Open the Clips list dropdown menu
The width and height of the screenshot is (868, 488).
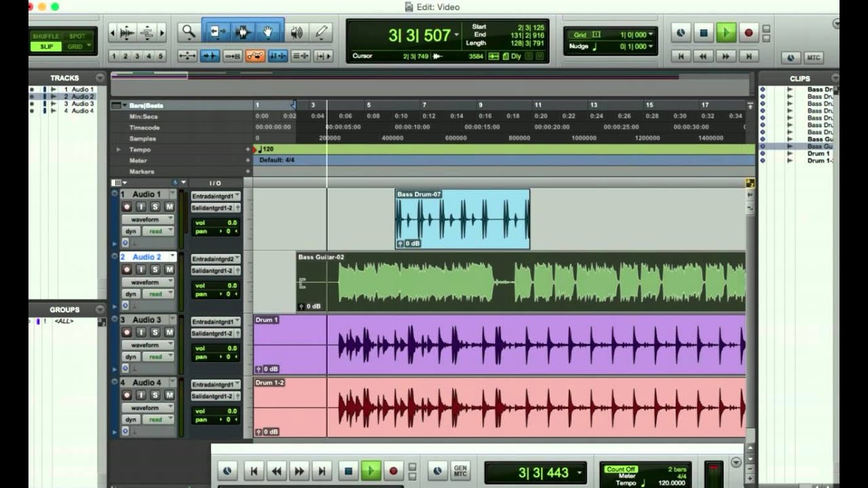tap(835, 78)
